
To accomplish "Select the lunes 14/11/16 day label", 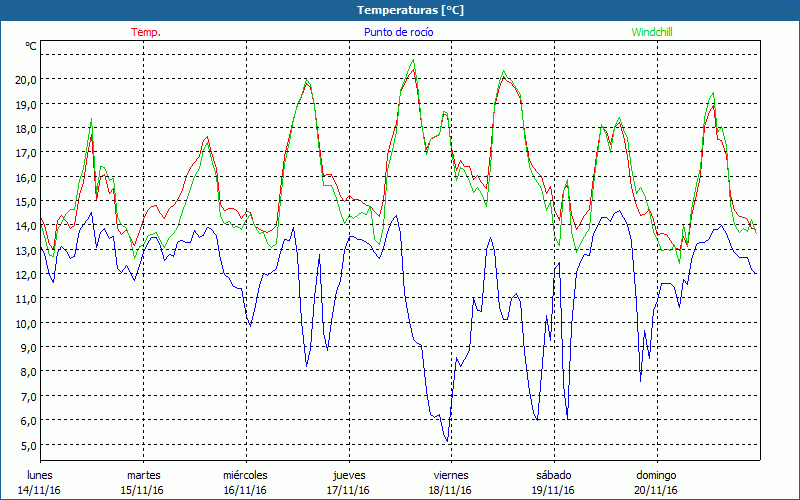I will pyautogui.click(x=40, y=482).
